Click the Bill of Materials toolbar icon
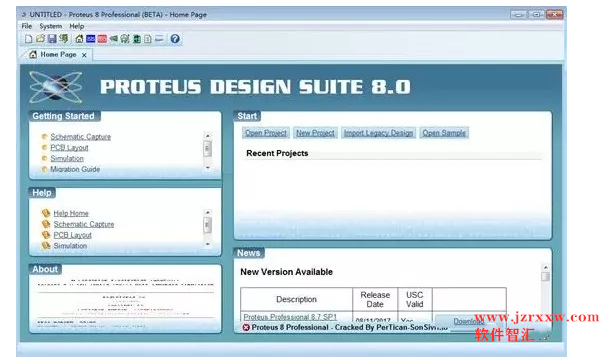Viewport: 603px width, 362px height. click(x=148, y=39)
